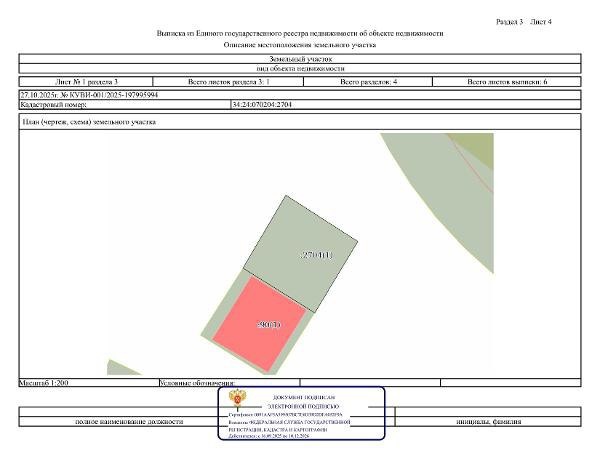This screenshot has width=600, height=464.
Task: Click the 'Кадастровый номер:' label
Action: (x=53, y=104)
